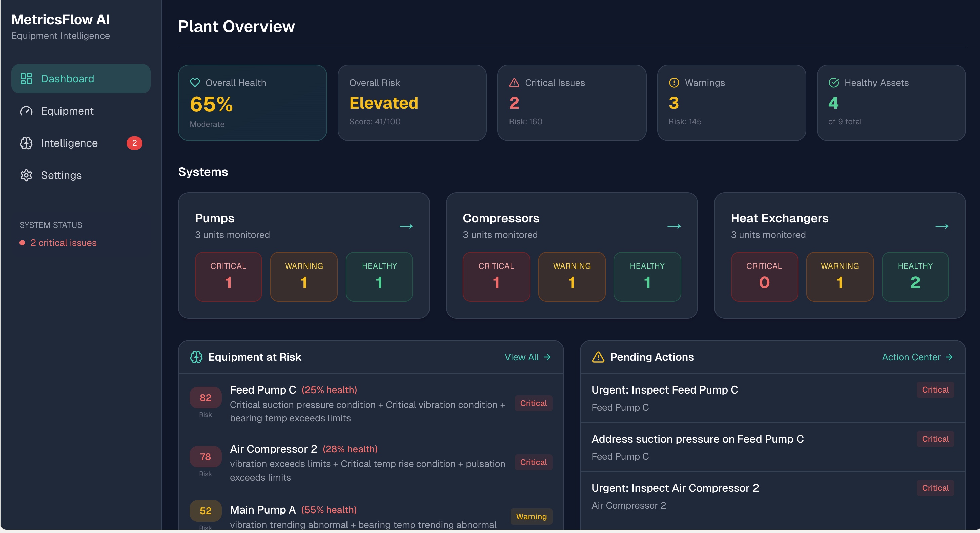The width and height of the screenshot is (980, 533).
Task: Click the heart icon on Overall Health card
Action: [195, 83]
